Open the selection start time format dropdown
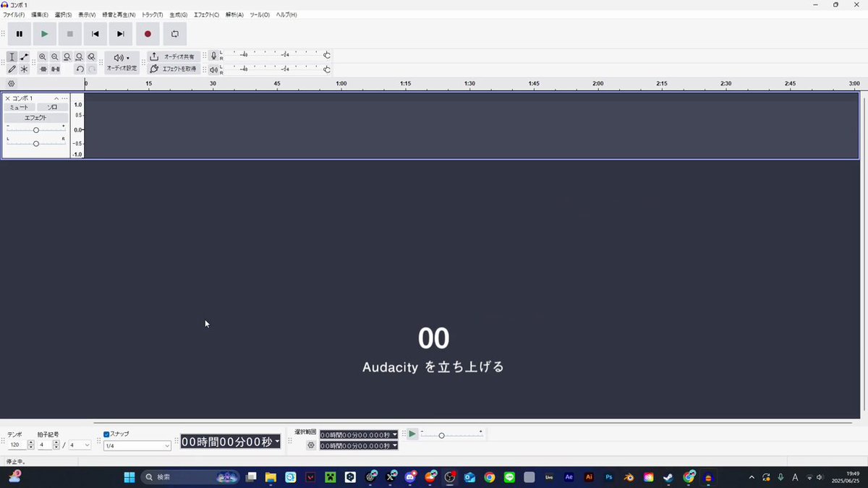 pos(395,435)
